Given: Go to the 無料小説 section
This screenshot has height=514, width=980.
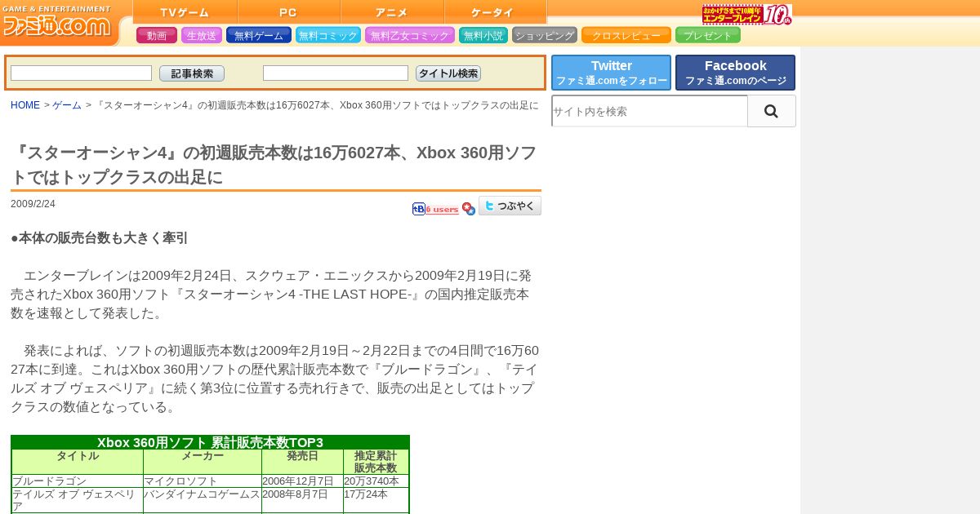Looking at the screenshot, I should click(x=483, y=35).
